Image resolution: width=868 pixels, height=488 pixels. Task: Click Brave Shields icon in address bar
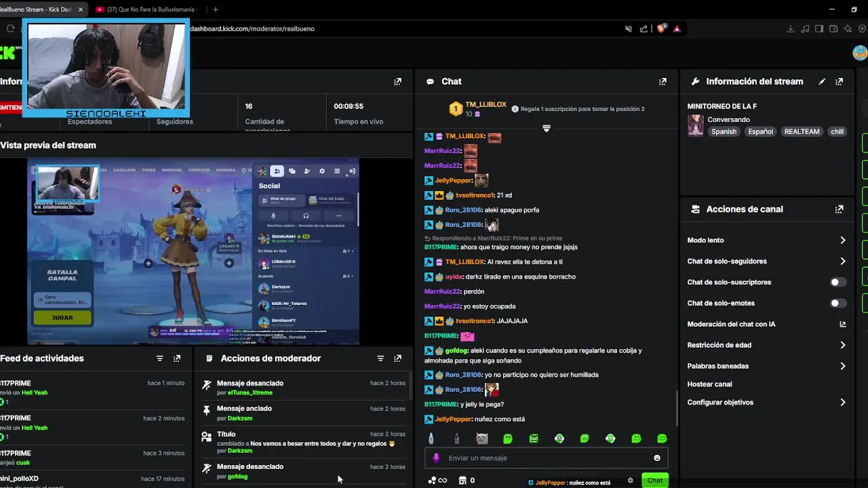(662, 28)
